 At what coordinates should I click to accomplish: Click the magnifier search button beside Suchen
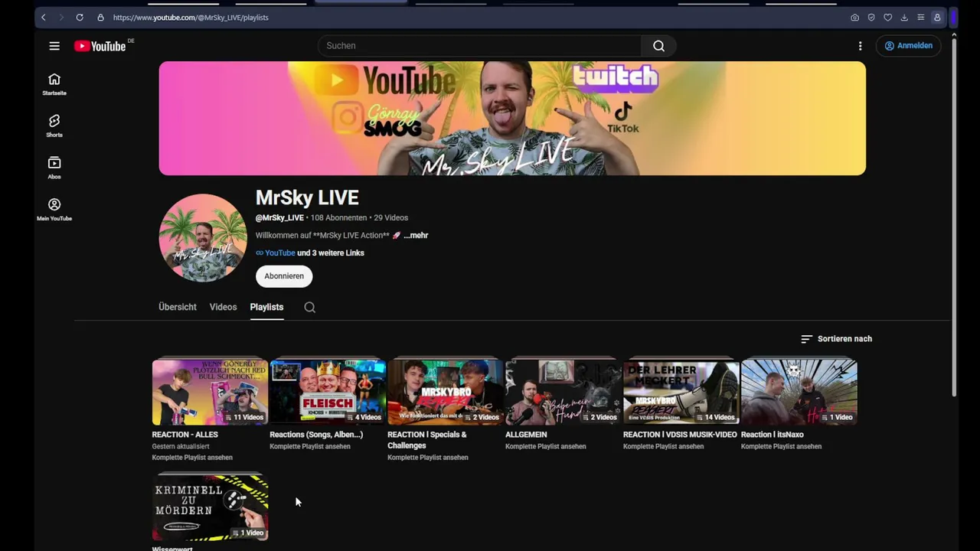pyautogui.click(x=658, y=46)
